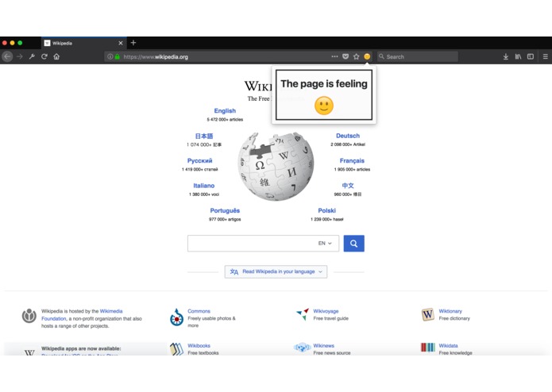Reload the page with the refresh icon
The width and height of the screenshot is (552, 392).
(x=44, y=56)
